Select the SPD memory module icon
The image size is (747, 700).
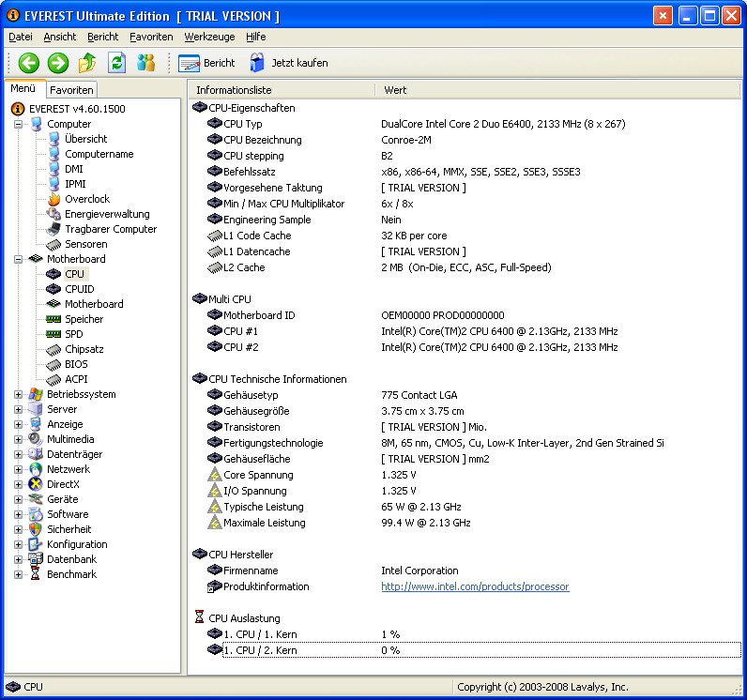[53, 334]
